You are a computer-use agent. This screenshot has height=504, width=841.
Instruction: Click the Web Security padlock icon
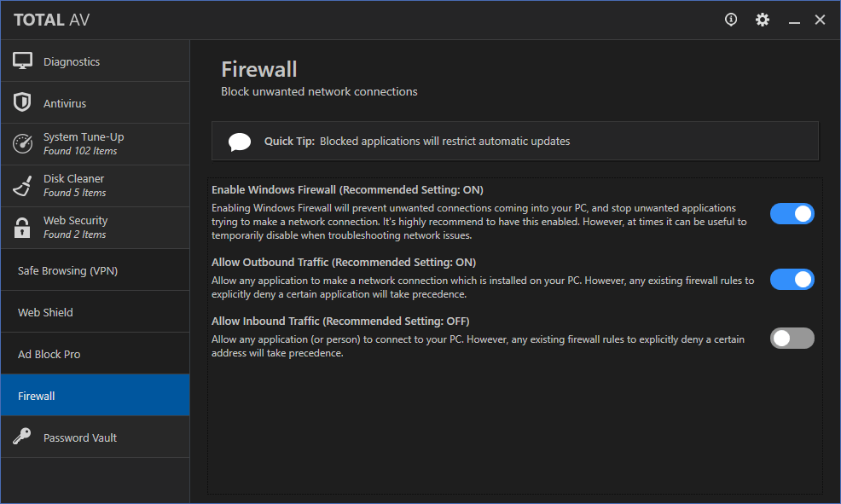(22, 228)
